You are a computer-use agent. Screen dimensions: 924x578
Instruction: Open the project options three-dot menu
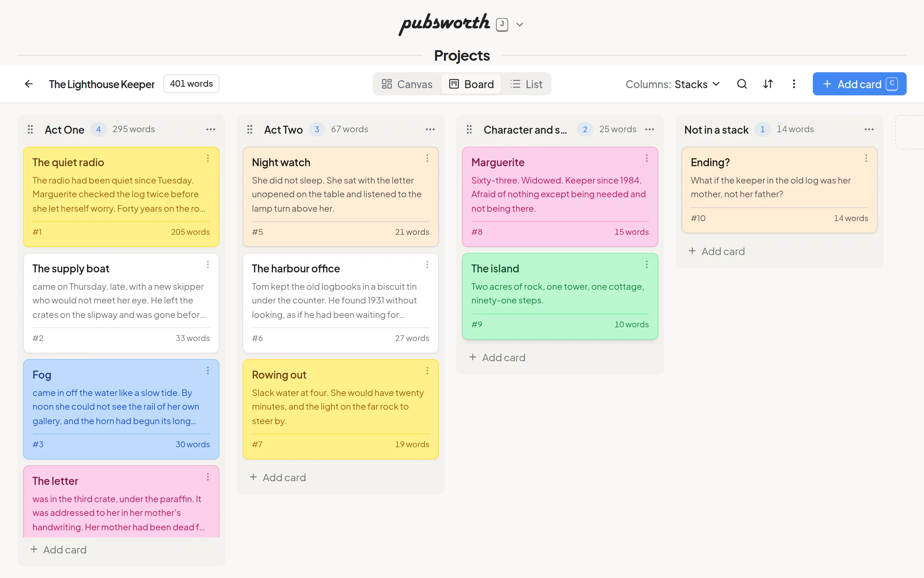coord(794,84)
